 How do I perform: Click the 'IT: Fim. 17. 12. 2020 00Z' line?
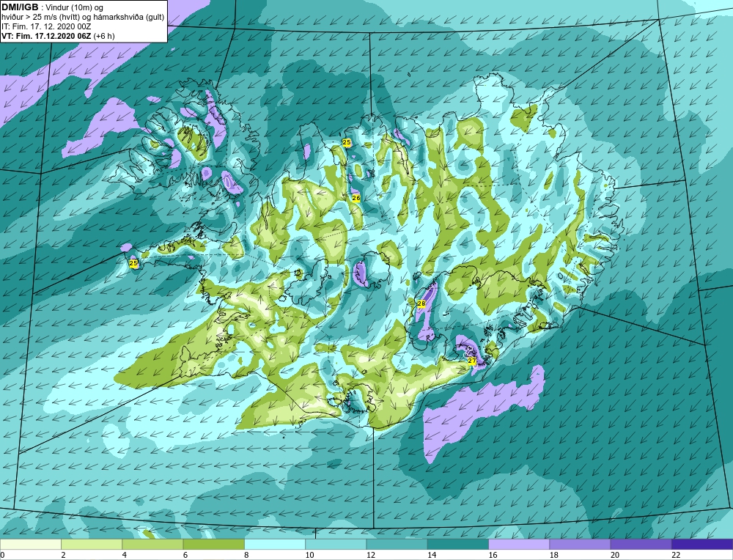coord(46,26)
